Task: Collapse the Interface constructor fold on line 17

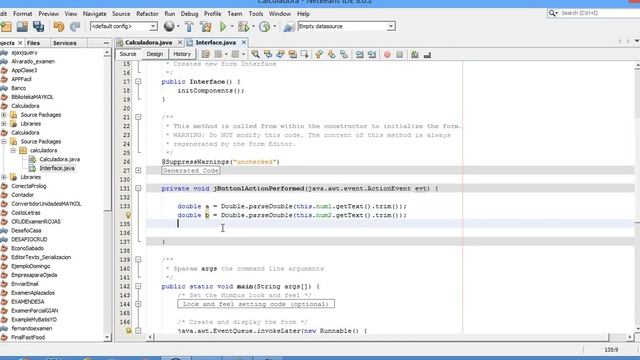Action: tap(138, 82)
